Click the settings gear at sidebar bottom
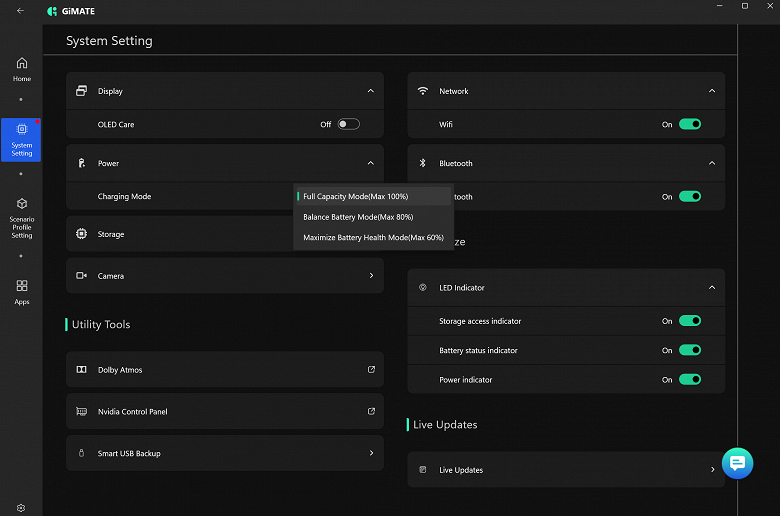Image resolution: width=780 pixels, height=516 pixels. (x=21, y=508)
